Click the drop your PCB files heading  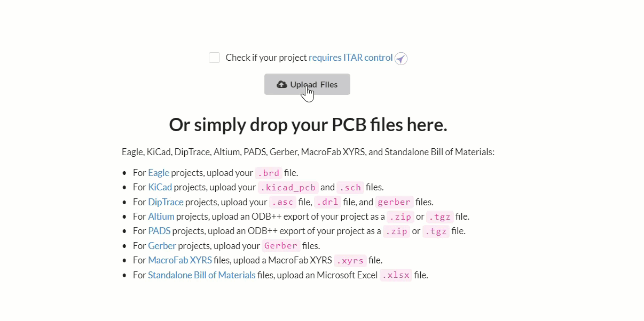(308, 124)
